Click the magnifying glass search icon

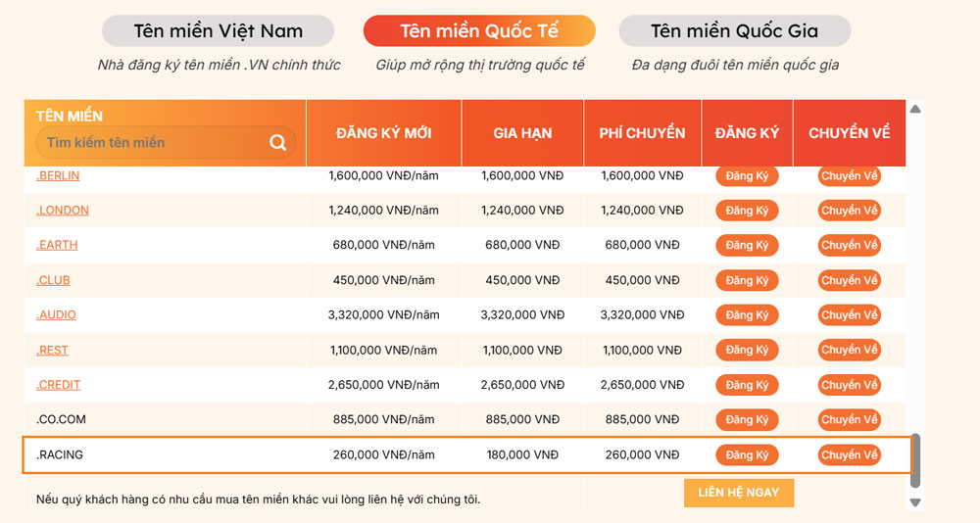click(277, 142)
